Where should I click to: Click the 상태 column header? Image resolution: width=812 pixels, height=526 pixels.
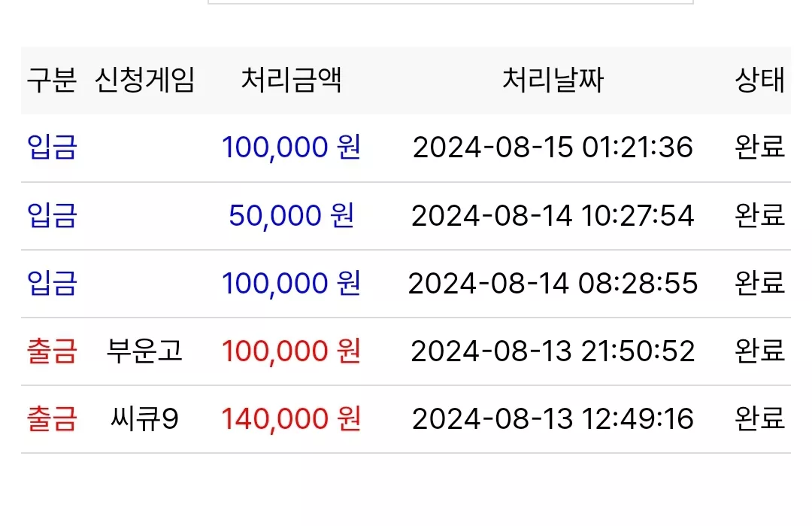pyautogui.click(x=759, y=81)
